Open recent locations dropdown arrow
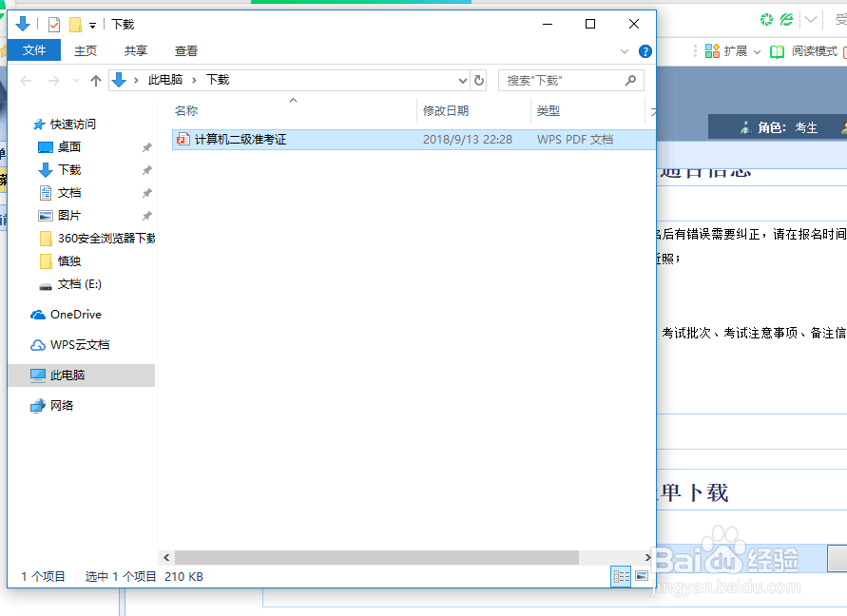847x616 pixels. coord(76,81)
